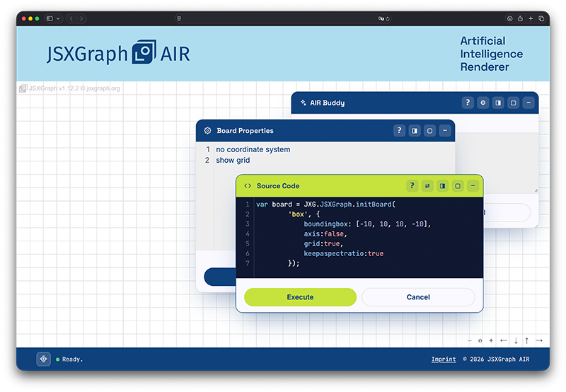This screenshot has height=392, width=566.
Task: Toggle the browser sidebar icon
Action: point(50,18)
